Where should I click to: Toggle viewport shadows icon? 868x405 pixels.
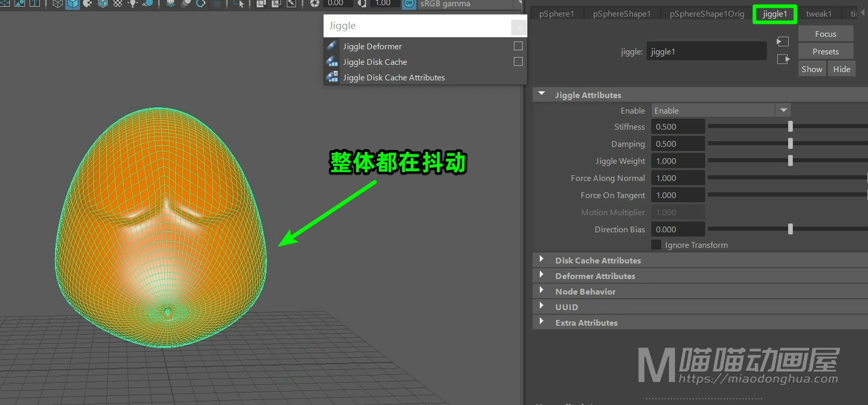pos(148,4)
